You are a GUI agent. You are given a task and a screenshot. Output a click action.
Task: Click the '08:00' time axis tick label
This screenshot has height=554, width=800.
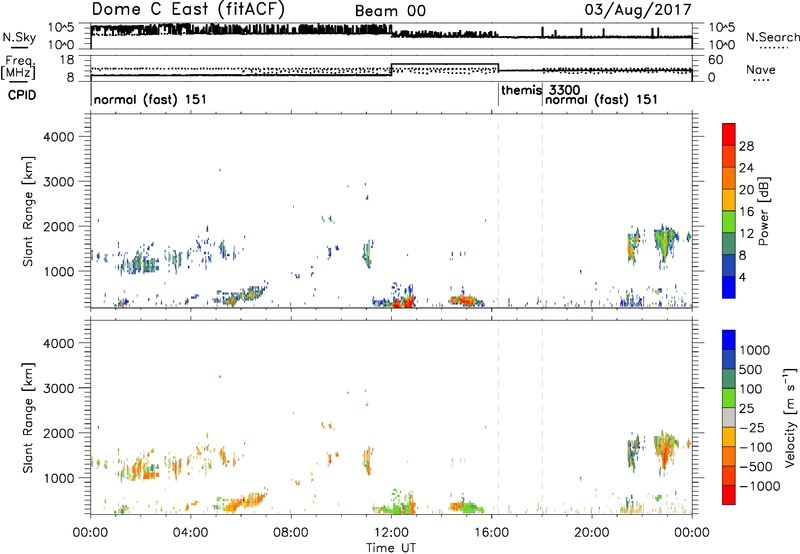(290, 533)
